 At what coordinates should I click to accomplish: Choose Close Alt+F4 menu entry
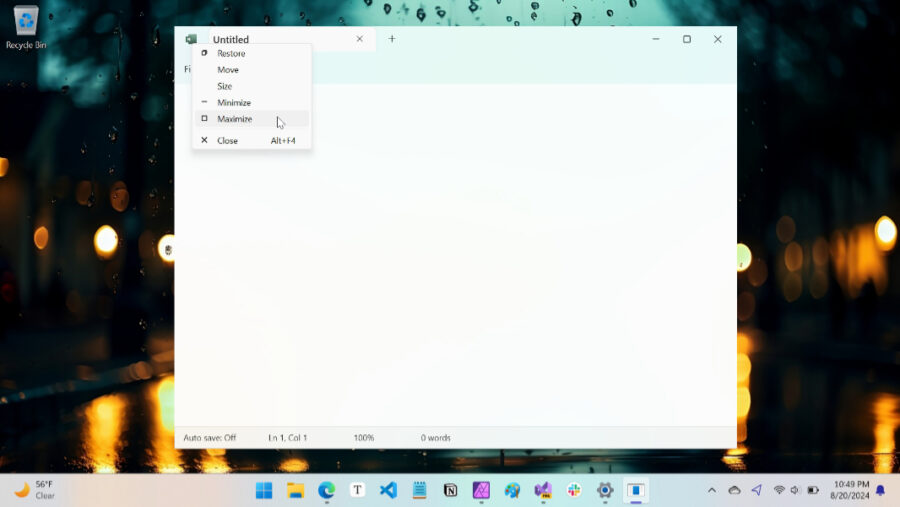[251, 141]
